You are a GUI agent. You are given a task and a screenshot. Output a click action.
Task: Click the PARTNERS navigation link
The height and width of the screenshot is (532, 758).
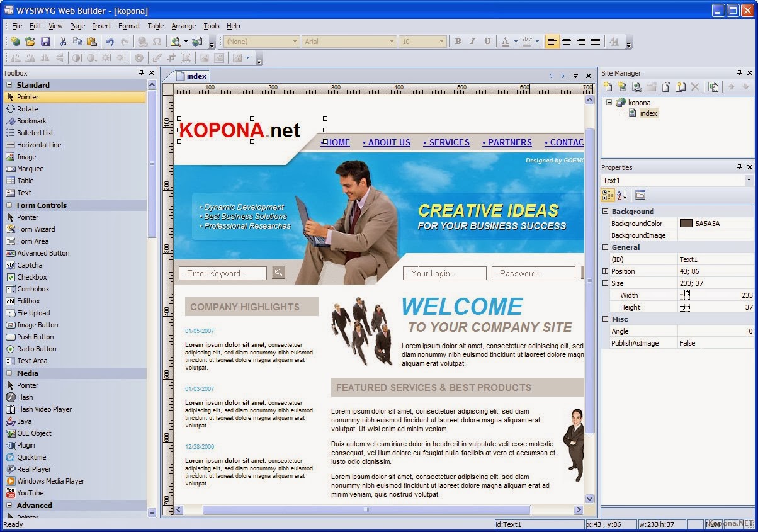[x=507, y=143]
